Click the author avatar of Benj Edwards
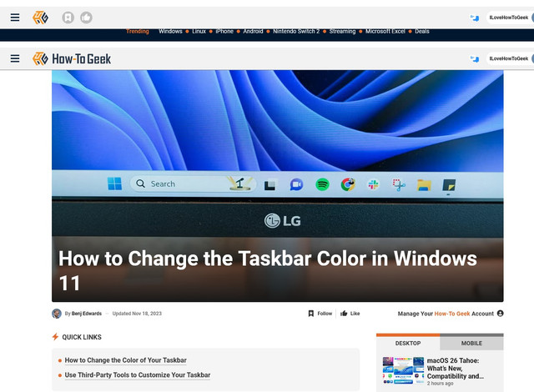This screenshot has height=392, width=534. 57,314
